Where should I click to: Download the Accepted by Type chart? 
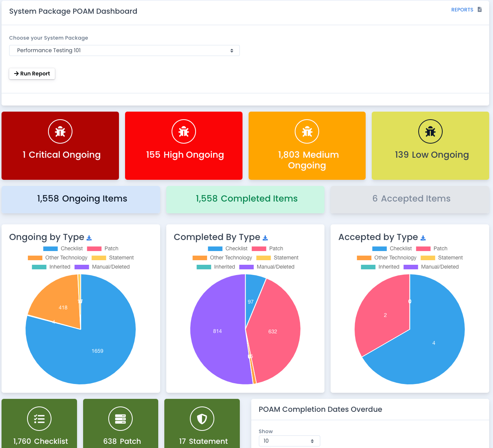(423, 238)
